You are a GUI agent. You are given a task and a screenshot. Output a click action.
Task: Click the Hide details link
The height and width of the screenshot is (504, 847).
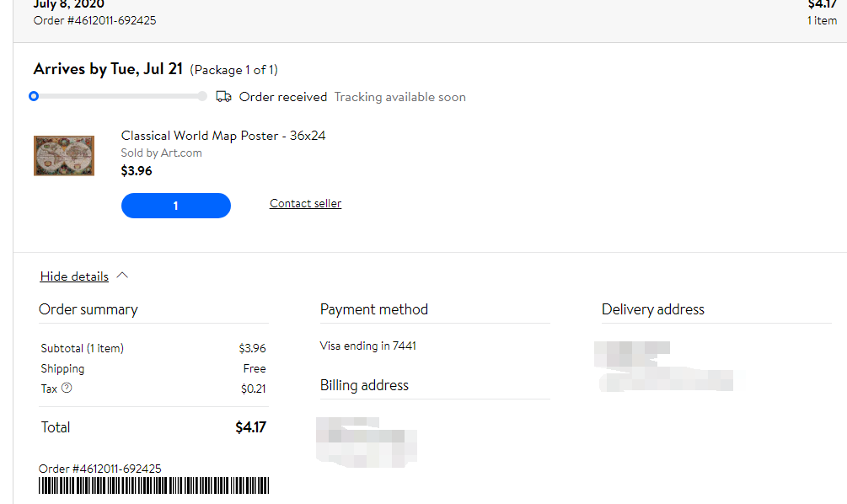(74, 276)
